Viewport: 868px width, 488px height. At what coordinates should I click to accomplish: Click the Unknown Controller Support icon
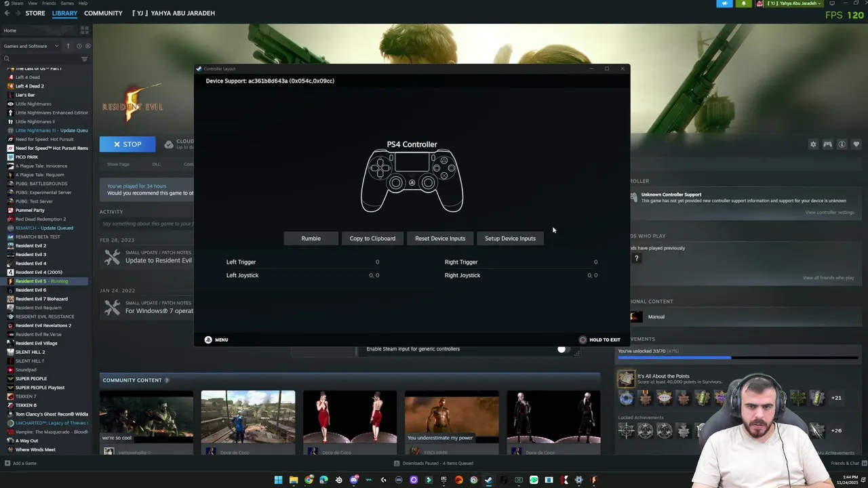633,197
